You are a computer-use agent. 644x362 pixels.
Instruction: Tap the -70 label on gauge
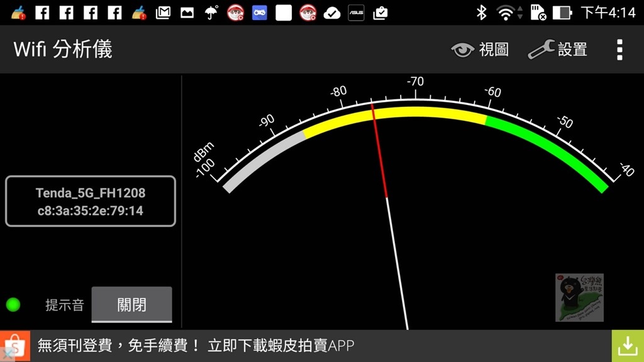tap(415, 81)
